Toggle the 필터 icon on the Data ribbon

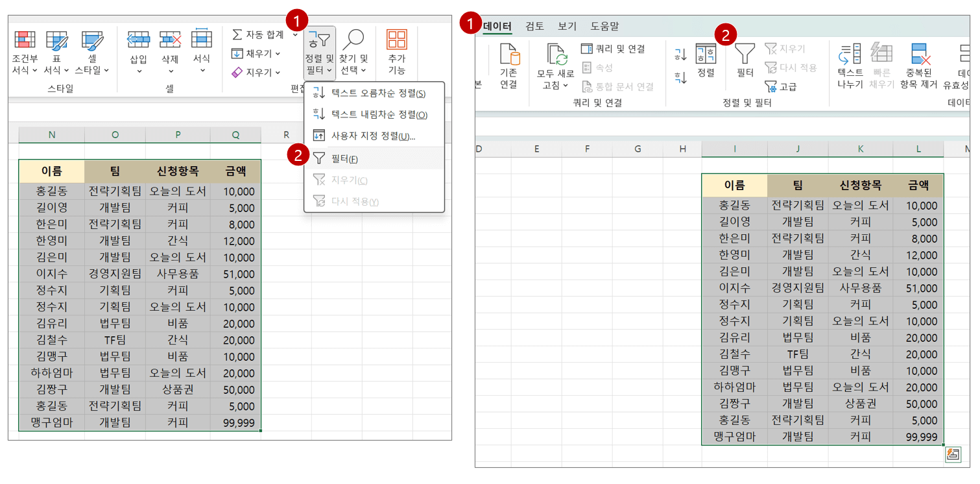point(745,55)
